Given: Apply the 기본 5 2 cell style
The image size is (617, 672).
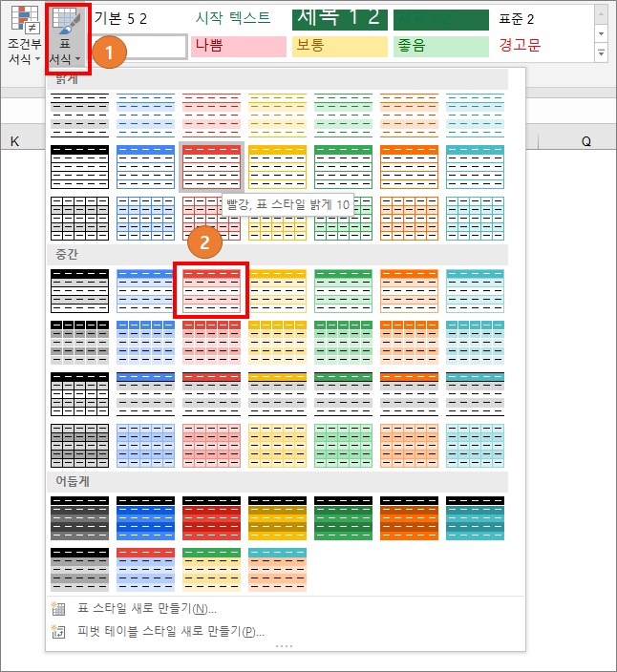Looking at the screenshot, I should [x=140, y=18].
